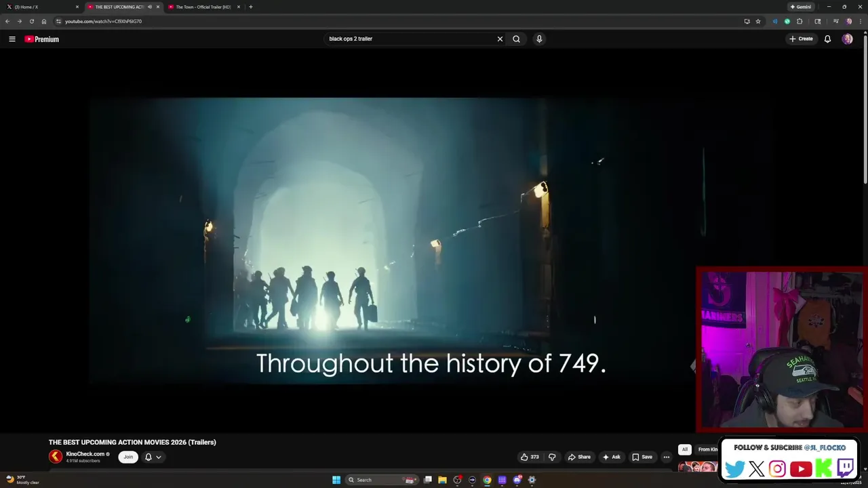The height and width of the screenshot is (488, 868).
Task: Close The Town trailer tab
Action: tap(239, 7)
